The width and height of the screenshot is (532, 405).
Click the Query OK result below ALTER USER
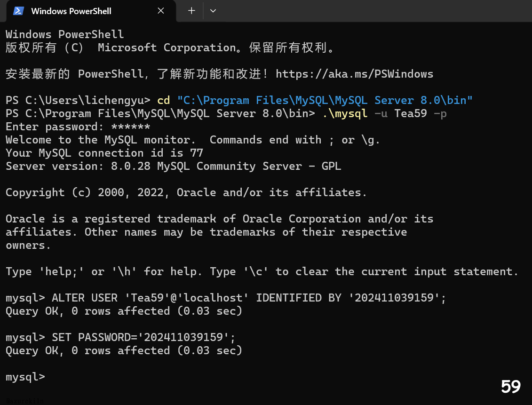[124, 311]
